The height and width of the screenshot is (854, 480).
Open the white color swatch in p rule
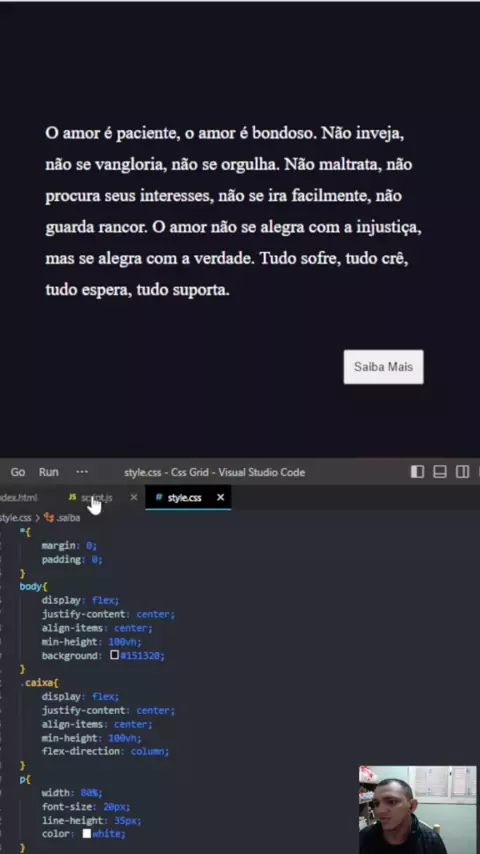(x=87, y=833)
